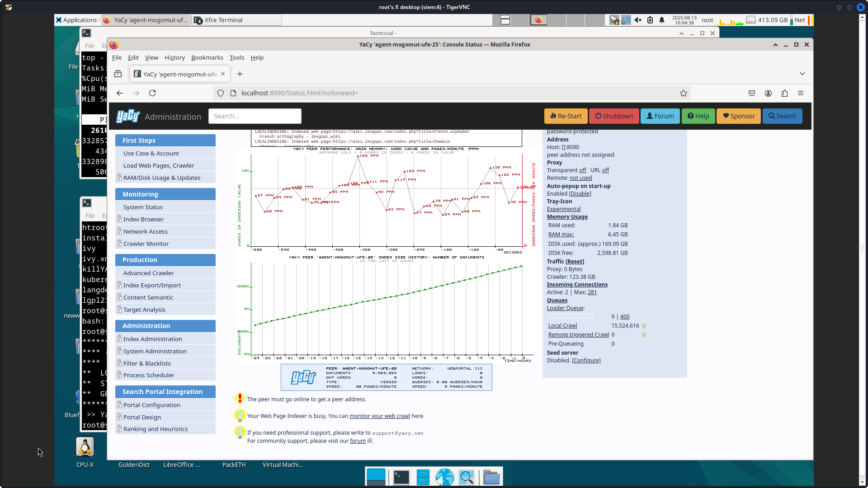This screenshot has width=868, height=488.
Task: Click the YaCy search input field
Action: [x=255, y=116]
